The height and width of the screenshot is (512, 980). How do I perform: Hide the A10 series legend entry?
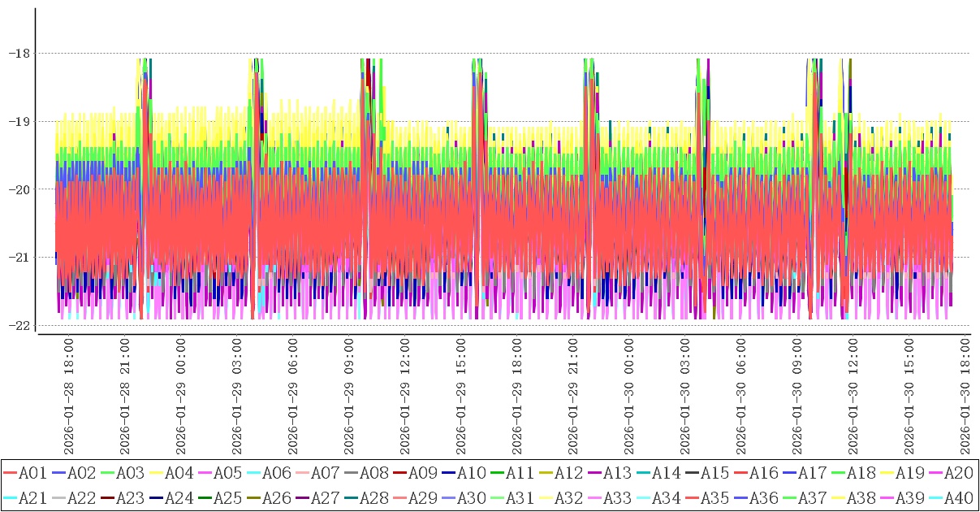[471, 472]
